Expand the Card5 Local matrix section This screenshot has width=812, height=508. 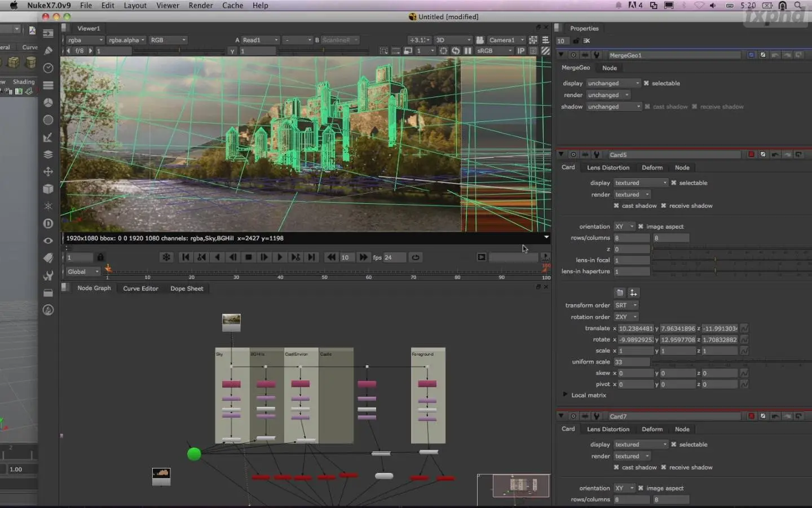[565, 395]
